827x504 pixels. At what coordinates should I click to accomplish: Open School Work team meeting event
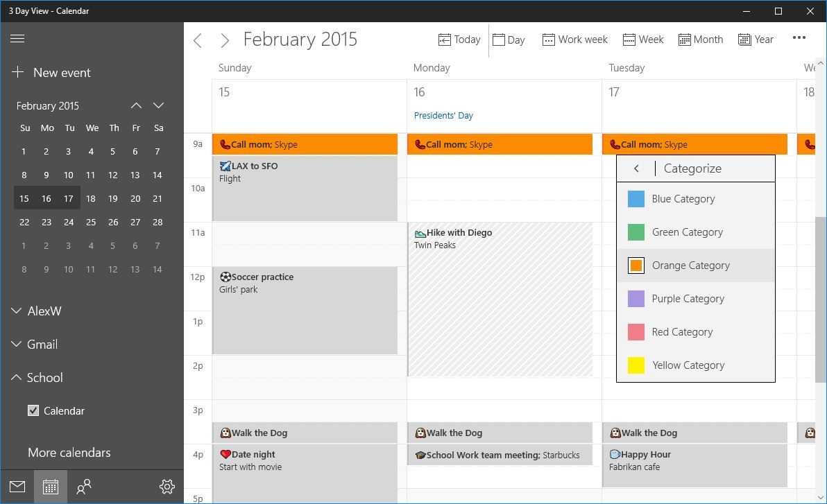pyautogui.click(x=500, y=455)
